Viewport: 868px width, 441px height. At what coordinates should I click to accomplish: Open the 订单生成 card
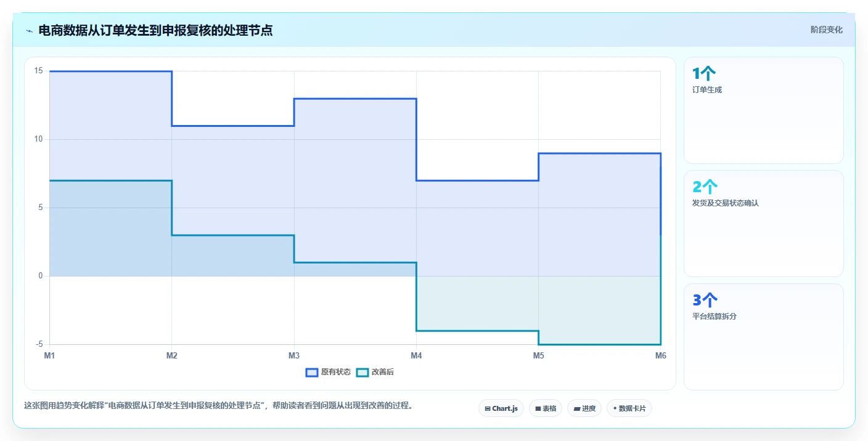pyautogui.click(x=764, y=110)
